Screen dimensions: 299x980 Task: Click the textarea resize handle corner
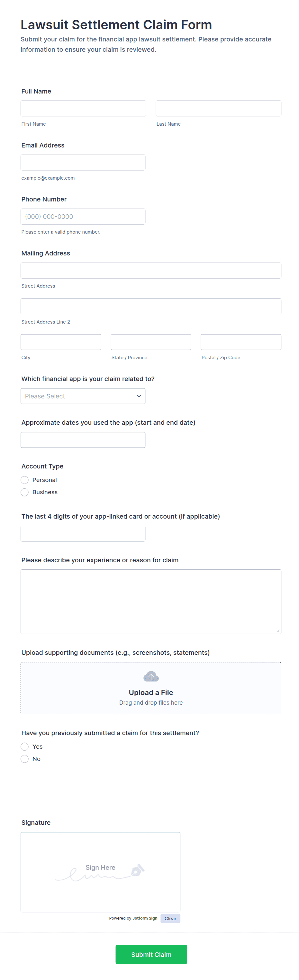[x=278, y=630]
